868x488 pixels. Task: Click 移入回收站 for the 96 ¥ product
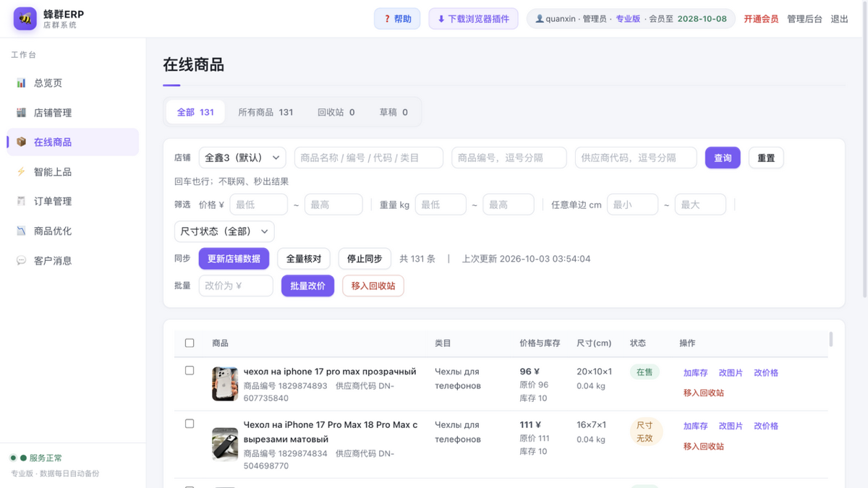[x=704, y=393]
